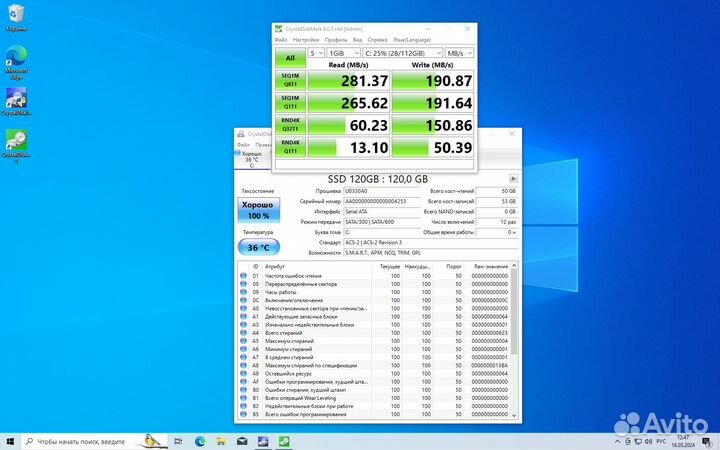Click the SEQ1M Q1T1 write result 191.64
The height and width of the screenshot is (450, 720).
(x=433, y=102)
